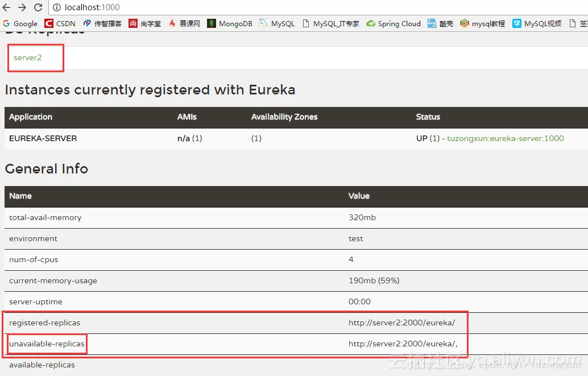Click the site info icon in address bar
This screenshot has height=376, width=588.
[57, 8]
